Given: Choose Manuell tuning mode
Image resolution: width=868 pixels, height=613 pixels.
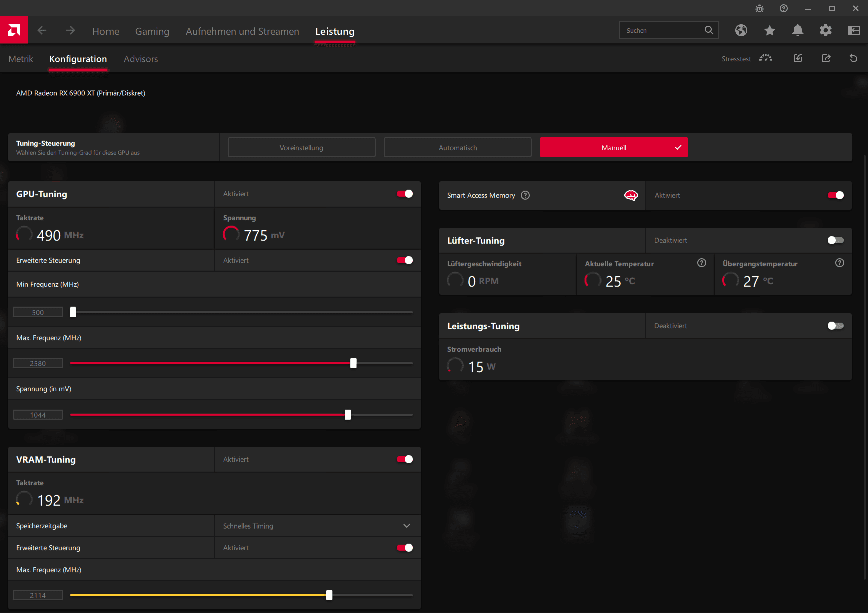Looking at the screenshot, I should pyautogui.click(x=614, y=147).
